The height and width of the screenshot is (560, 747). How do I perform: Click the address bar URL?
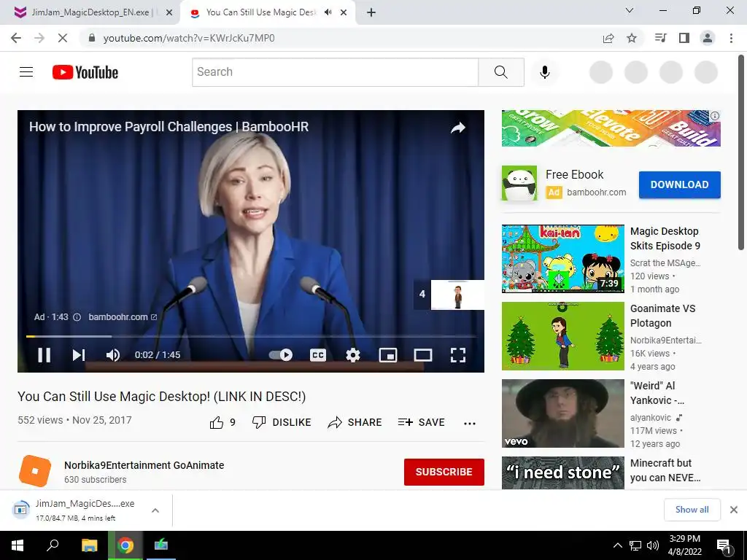(189, 38)
